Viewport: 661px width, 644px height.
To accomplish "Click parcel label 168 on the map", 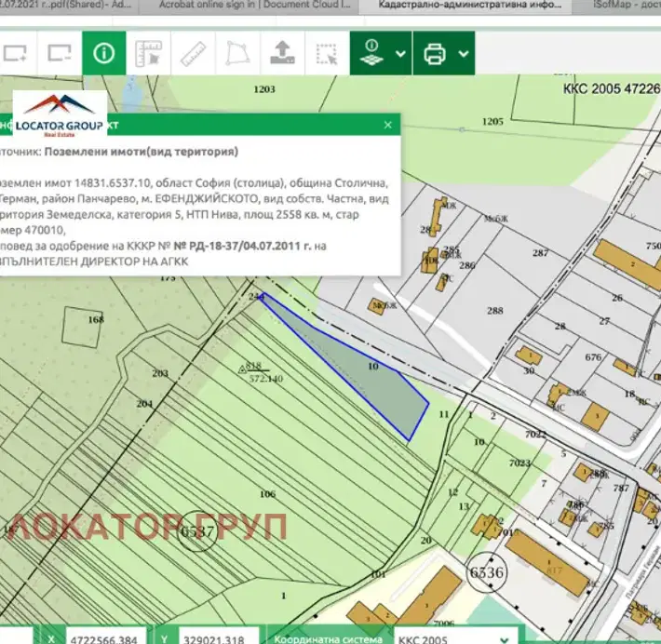I will pyautogui.click(x=96, y=319).
